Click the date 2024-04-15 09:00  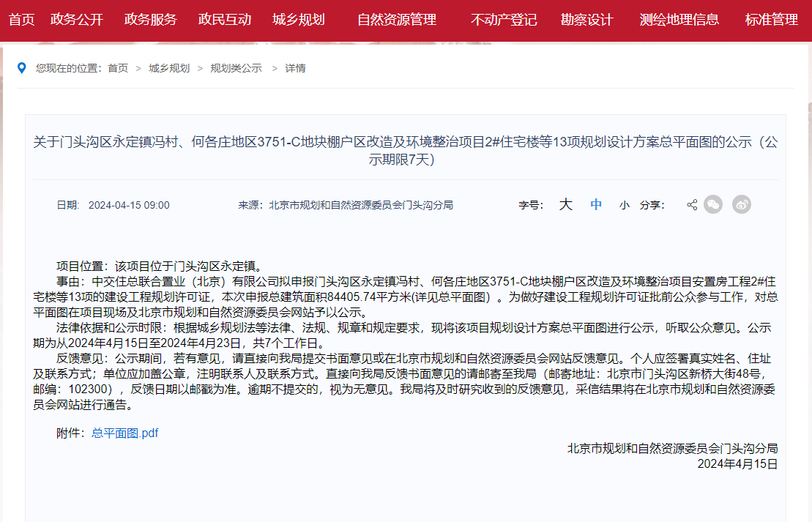coord(129,205)
